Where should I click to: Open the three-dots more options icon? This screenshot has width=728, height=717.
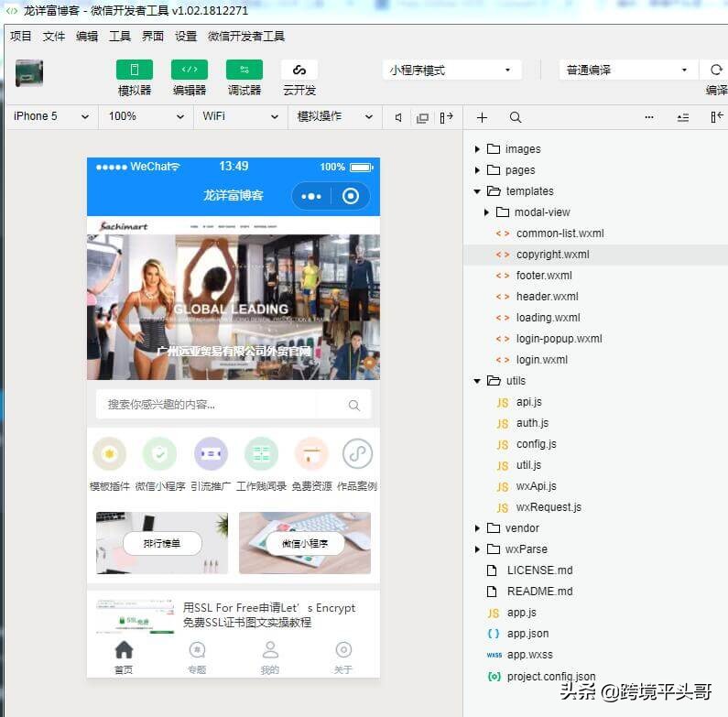[649, 117]
